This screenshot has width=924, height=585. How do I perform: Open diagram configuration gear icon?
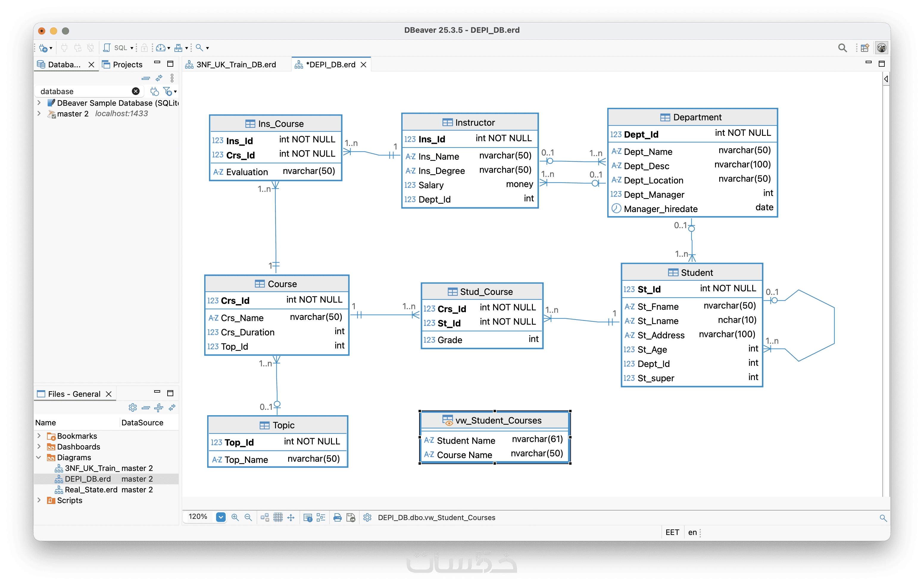click(367, 517)
